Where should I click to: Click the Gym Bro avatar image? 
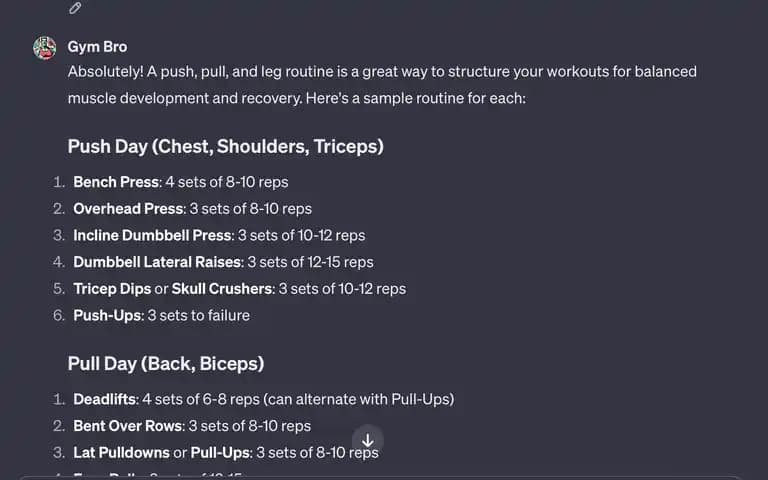point(45,48)
